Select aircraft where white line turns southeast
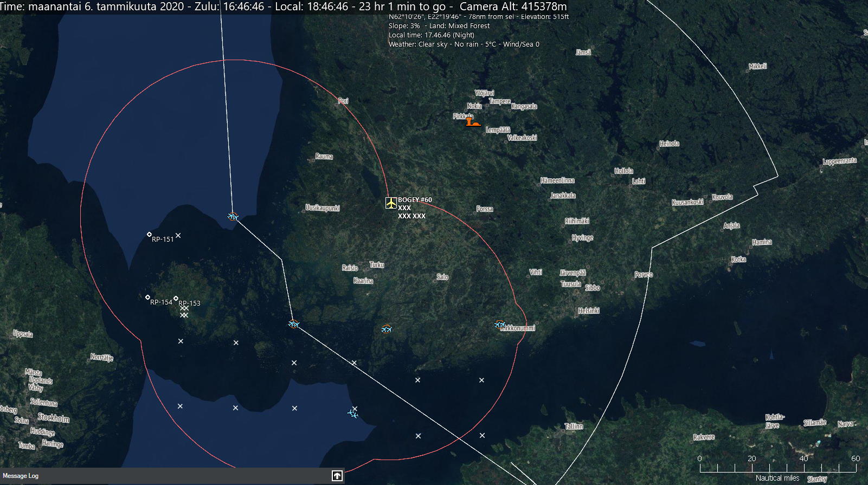Image resolution: width=868 pixels, height=485 pixels. click(293, 324)
